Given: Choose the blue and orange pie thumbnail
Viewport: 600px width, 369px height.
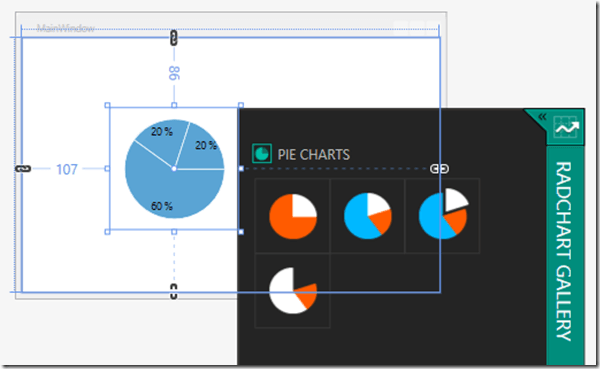Looking at the screenshot, I should 367,216.
